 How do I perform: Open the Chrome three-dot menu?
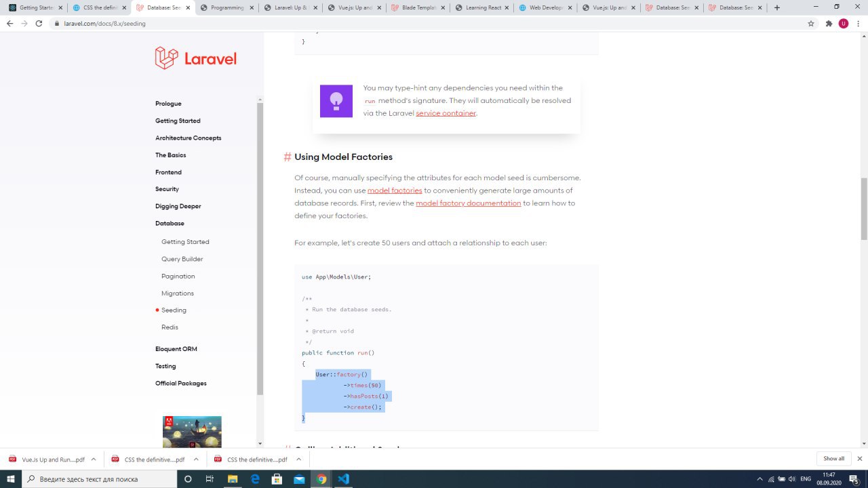click(x=859, y=23)
